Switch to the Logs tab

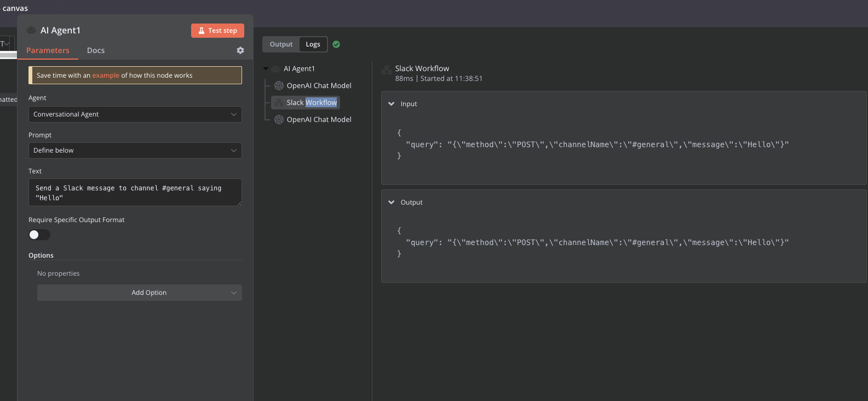[x=313, y=44]
